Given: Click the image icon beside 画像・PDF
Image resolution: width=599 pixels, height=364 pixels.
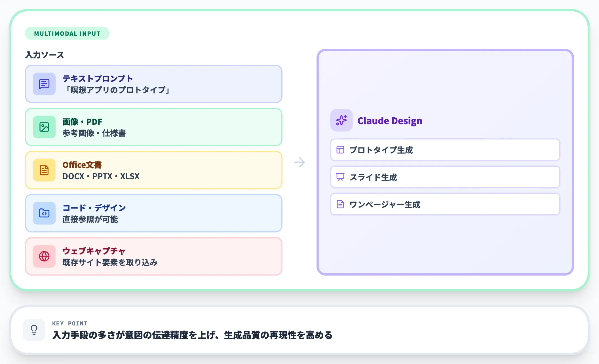Looking at the screenshot, I should point(44,127).
